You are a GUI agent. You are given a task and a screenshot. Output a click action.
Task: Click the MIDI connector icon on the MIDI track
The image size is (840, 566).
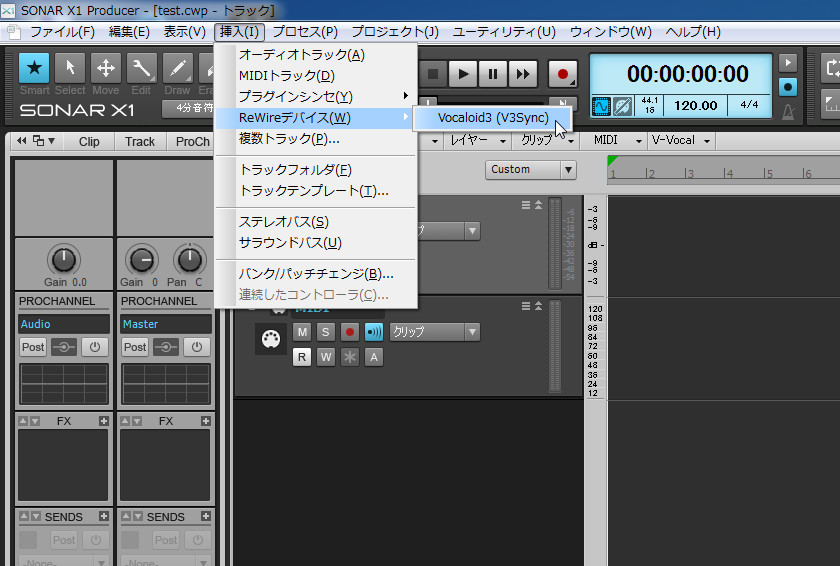pos(271,338)
